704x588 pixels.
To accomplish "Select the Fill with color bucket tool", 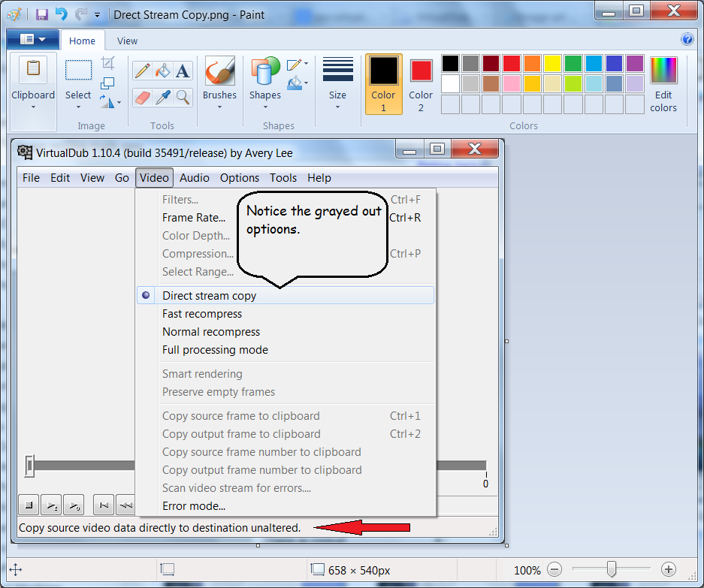I will pyautogui.click(x=162, y=71).
